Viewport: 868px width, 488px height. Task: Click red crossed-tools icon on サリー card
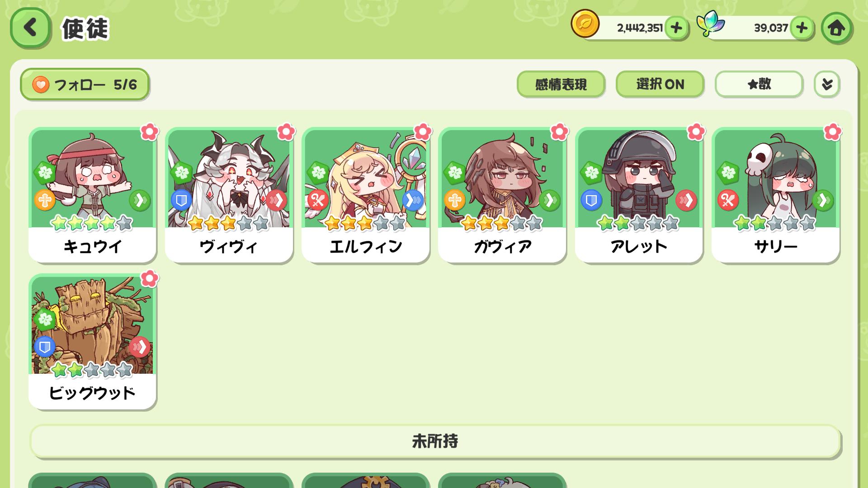(x=728, y=200)
